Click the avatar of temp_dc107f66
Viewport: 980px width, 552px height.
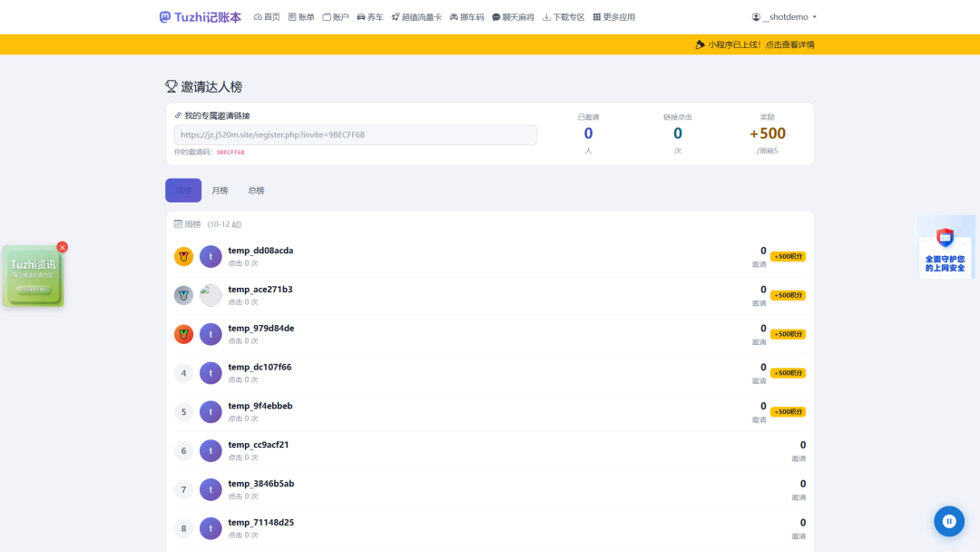211,372
